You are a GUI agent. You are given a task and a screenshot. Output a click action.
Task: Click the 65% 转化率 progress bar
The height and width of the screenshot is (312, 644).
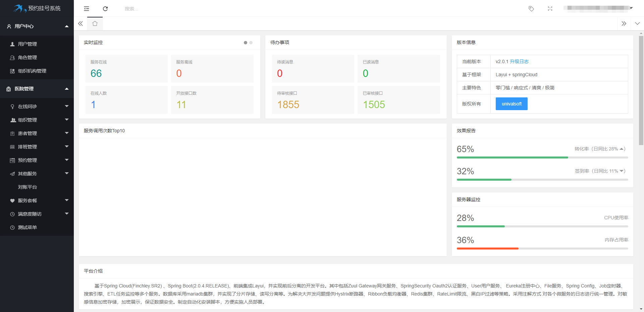coord(542,158)
